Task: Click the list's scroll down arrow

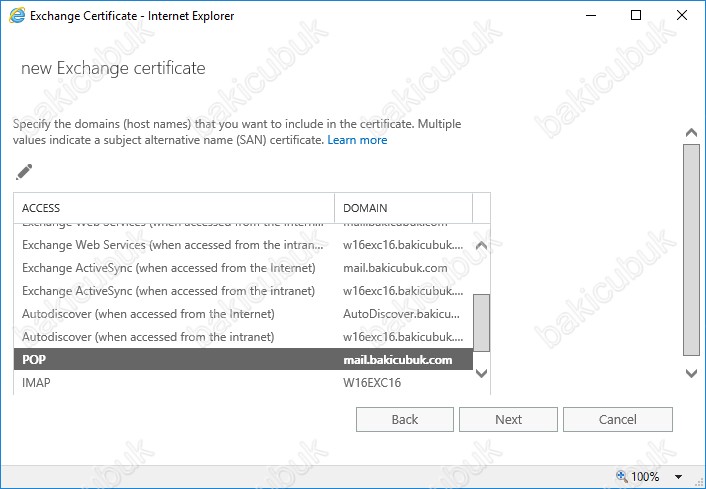Action: [x=481, y=373]
